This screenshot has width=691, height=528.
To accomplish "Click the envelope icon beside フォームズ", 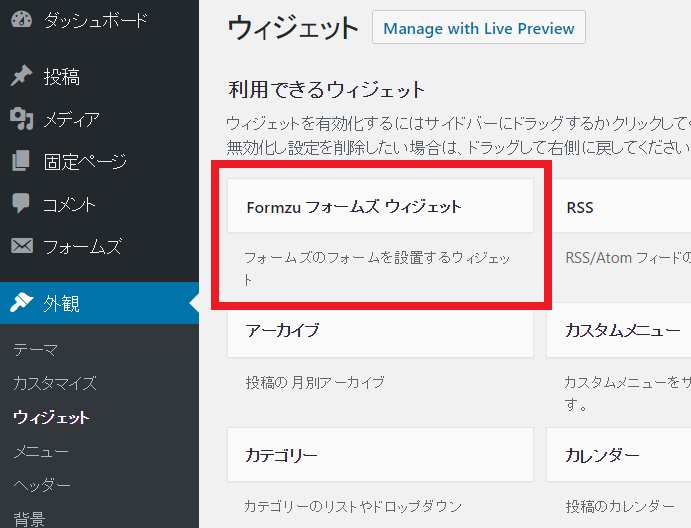I will (x=22, y=245).
